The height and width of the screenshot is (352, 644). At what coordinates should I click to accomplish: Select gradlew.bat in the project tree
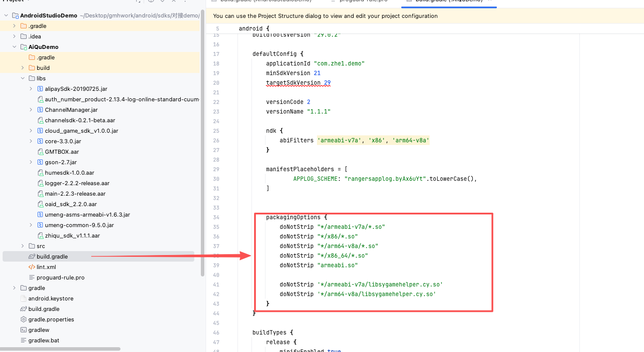44,340
